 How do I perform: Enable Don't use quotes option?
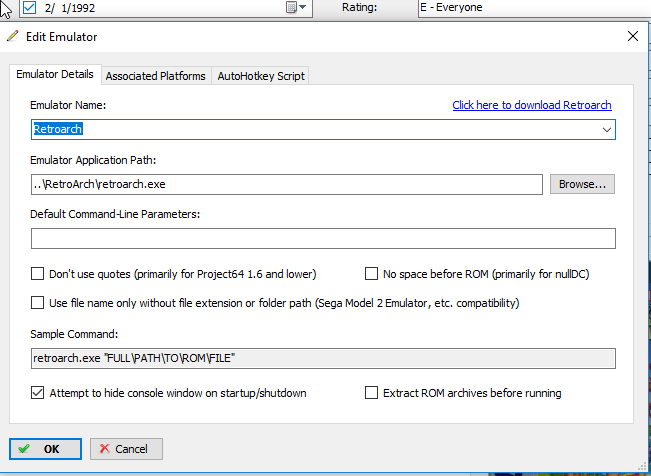(37, 274)
